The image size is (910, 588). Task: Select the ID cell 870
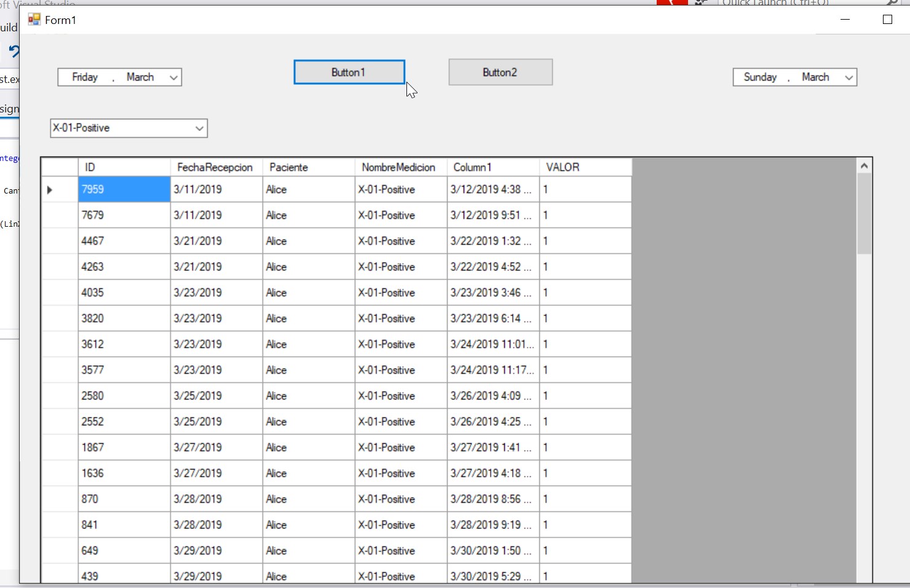(x=124, y=499)
